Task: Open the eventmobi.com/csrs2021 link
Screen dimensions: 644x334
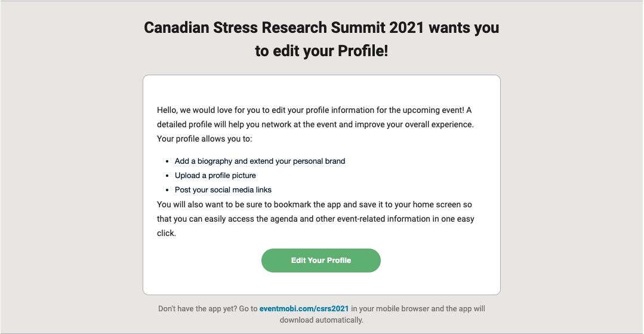Action: pos(304,309)
